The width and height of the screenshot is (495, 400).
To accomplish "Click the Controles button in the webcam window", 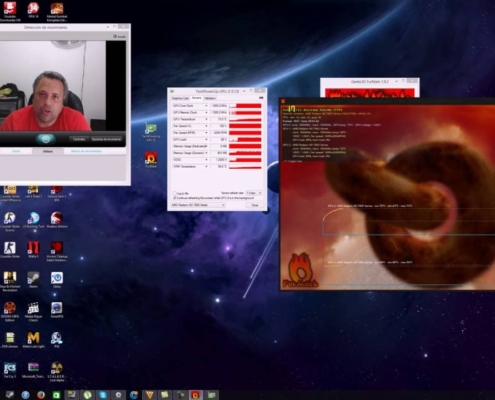I will tap(79, 139).
